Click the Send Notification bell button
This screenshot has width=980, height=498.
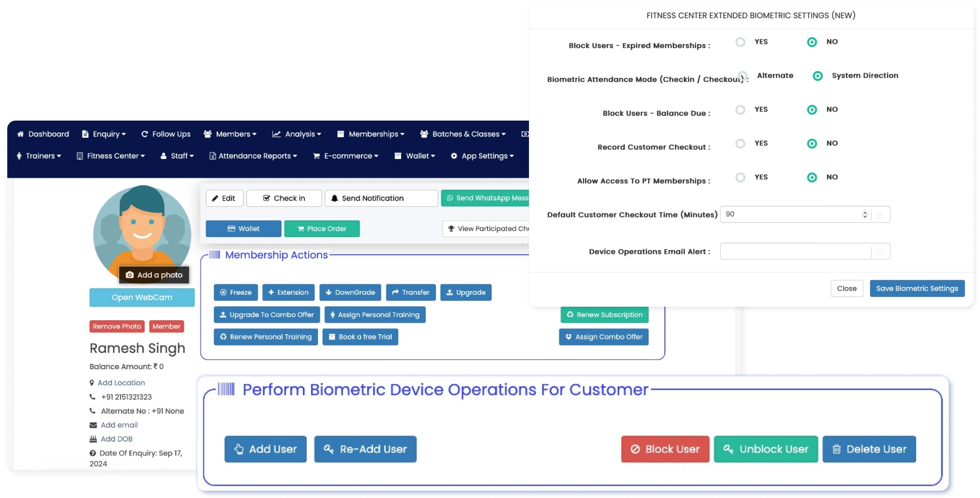pos(381,198)
